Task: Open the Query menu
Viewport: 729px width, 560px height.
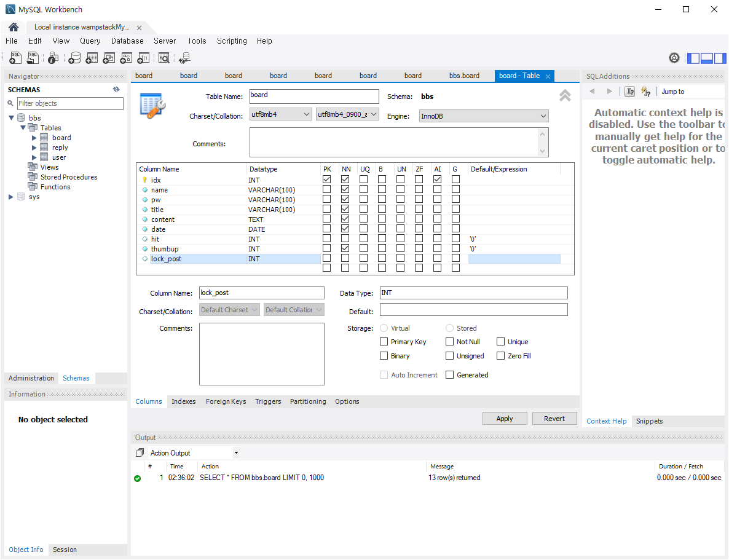Action: tap(90, 41)
